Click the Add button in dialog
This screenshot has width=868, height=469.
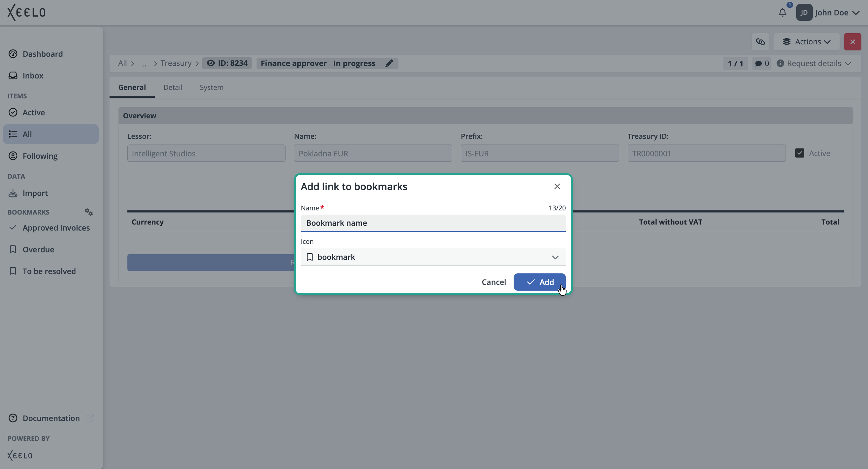(x=539, y=282)
